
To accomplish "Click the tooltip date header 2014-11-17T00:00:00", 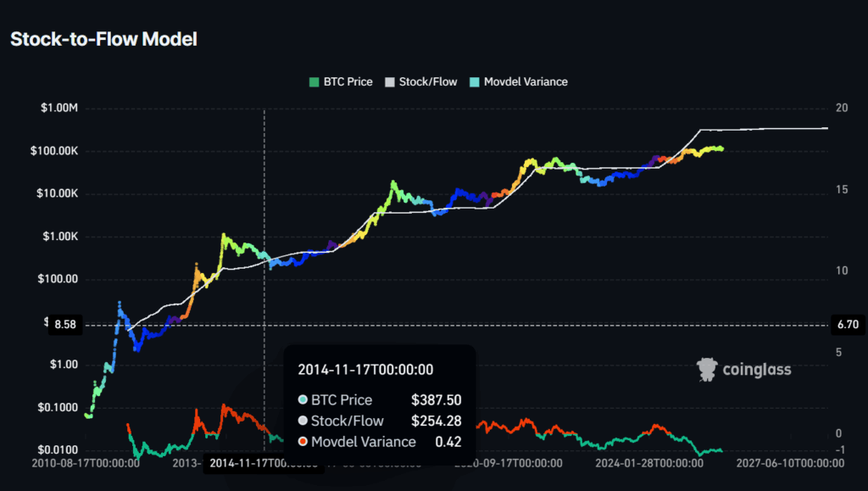I will coord(365,370).
